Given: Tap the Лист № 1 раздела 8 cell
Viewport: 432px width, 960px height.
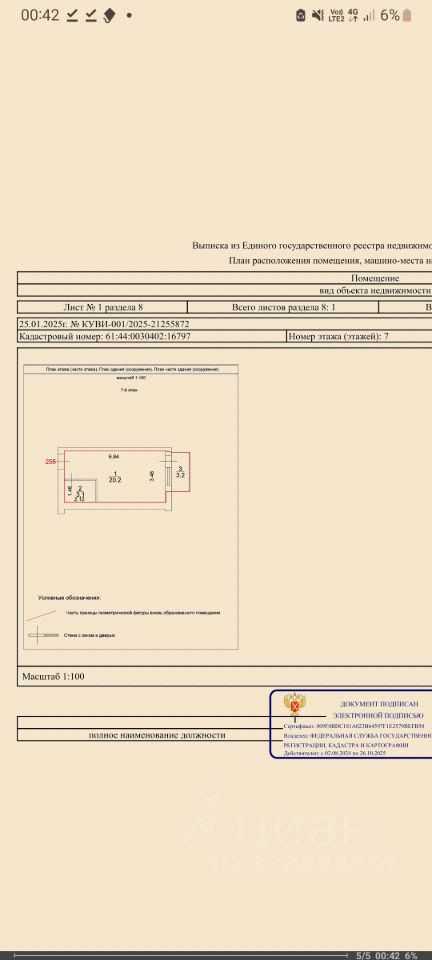Looking at the screenshot, I should click(x=103, y=307).
